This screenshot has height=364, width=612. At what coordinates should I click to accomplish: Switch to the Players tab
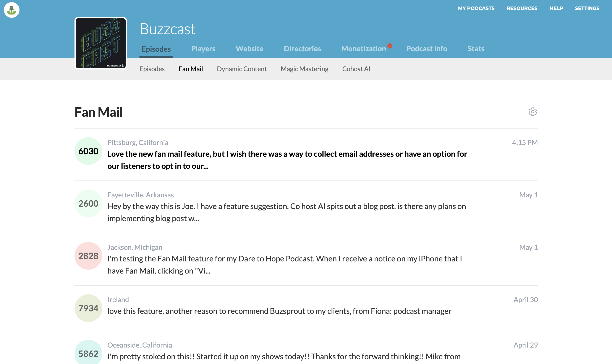(x=203, y=48)
